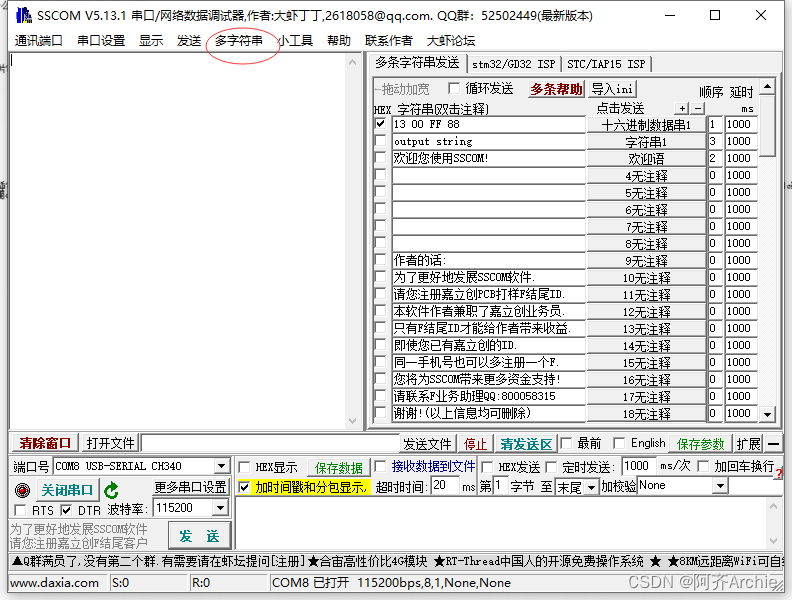Screen dimensions: 792x600
Task: Open the 发送 menu
Action: tap(189, 40)
